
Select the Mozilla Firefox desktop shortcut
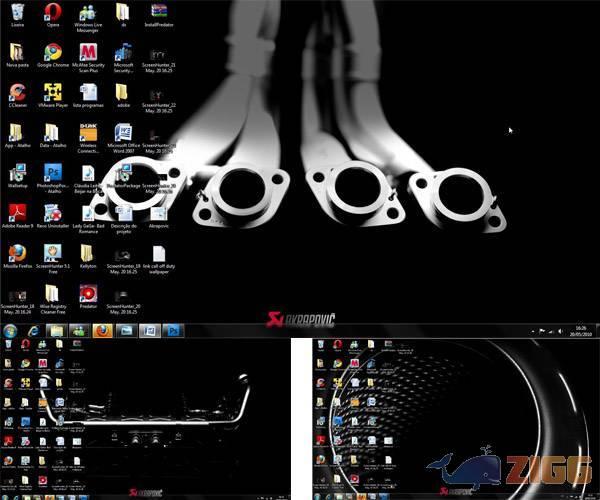click(x=17, y=252)
